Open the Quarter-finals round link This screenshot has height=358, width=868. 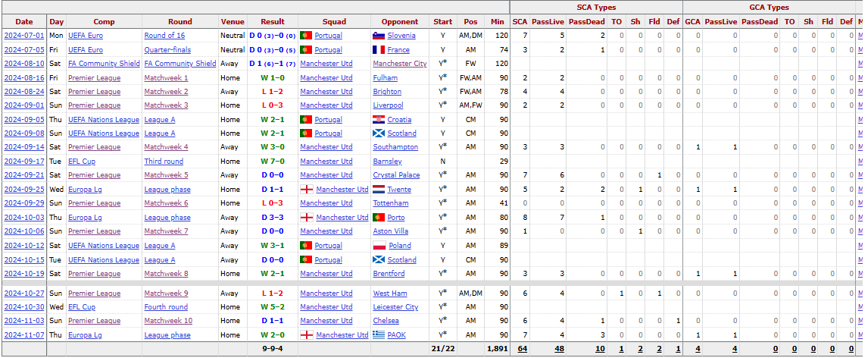tap(167, 50)
